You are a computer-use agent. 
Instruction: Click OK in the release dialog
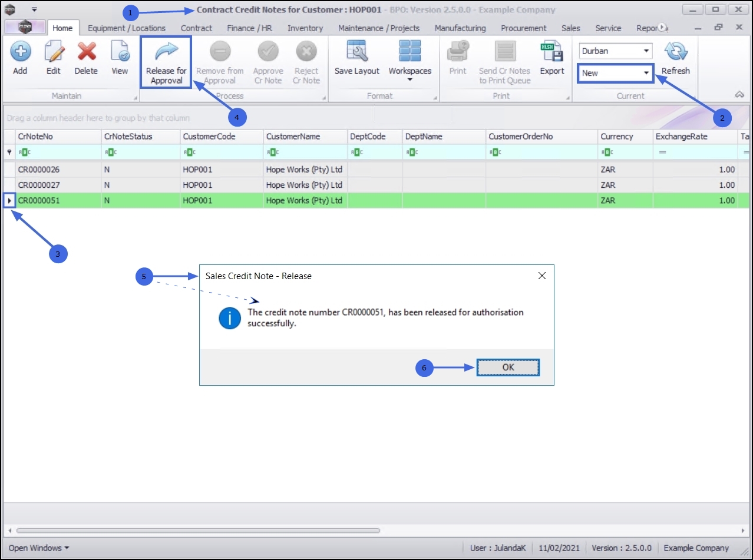[508, 367]
